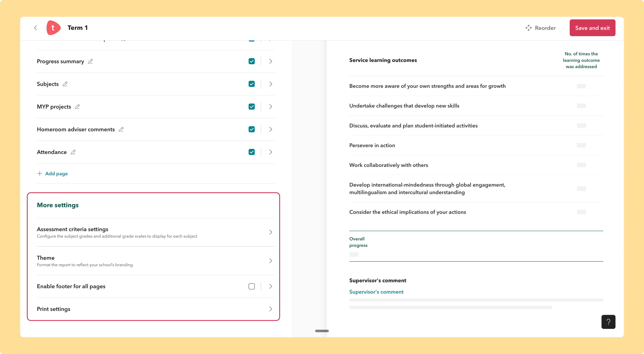Click the Reorder move-arrows icon
Screen dimensions: 644x354
[528, 28]
